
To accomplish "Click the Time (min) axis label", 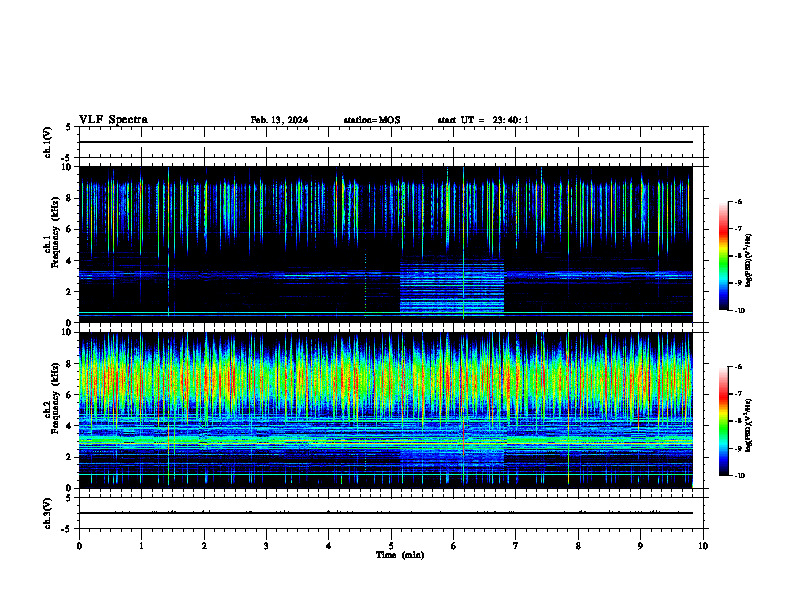I will [400, 555].
